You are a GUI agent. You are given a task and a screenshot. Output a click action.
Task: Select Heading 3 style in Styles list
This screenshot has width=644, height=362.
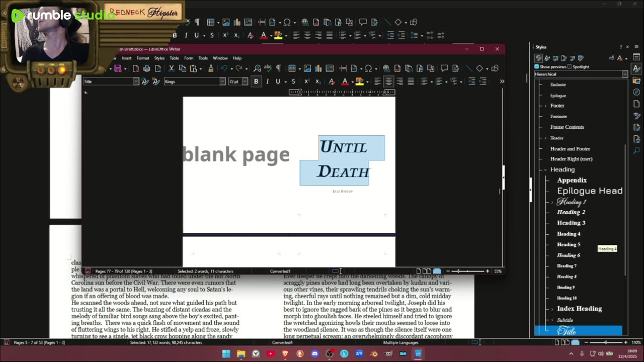pos(571,223)
